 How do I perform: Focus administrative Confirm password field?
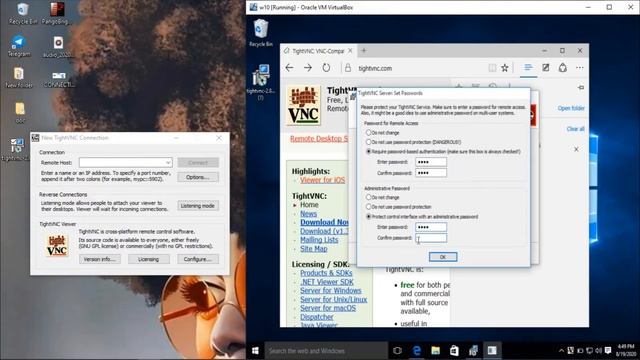(431, 238)
